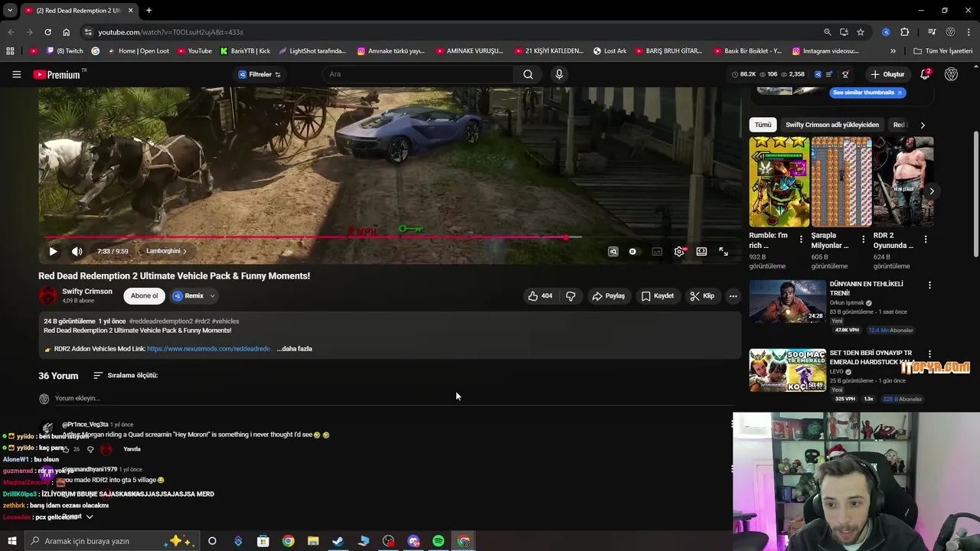Open the Filtreler filter button
Viewport: 980px width, 551px height.
(x=260, y=74)
